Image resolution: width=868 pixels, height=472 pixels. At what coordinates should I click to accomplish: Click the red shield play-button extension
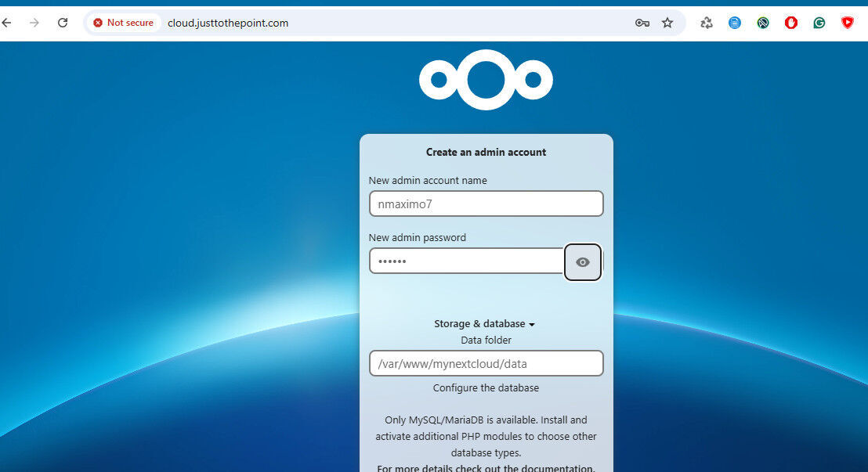[848, 23]
